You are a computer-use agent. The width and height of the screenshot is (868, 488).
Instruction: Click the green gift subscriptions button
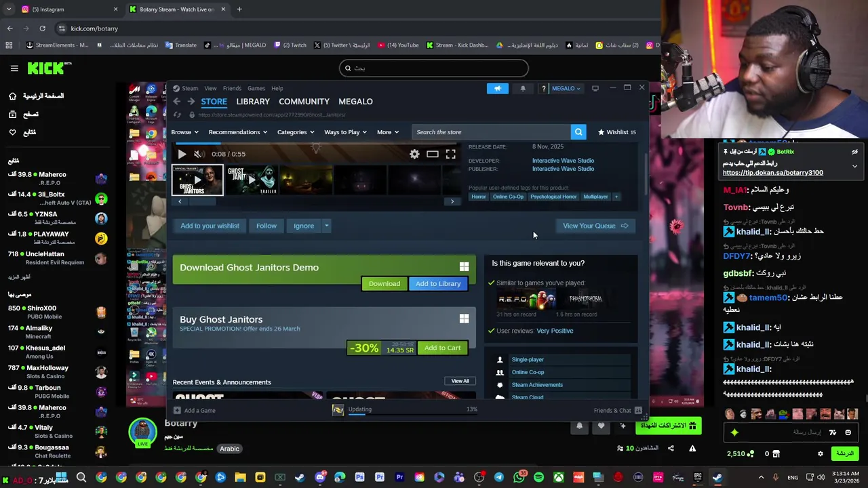pos(668,426)
